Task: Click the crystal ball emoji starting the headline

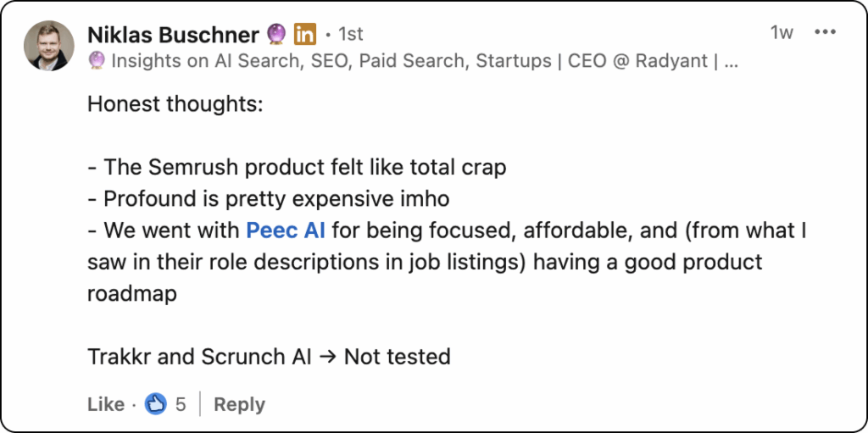Action: pyautogui.click(x=97, y=61)
